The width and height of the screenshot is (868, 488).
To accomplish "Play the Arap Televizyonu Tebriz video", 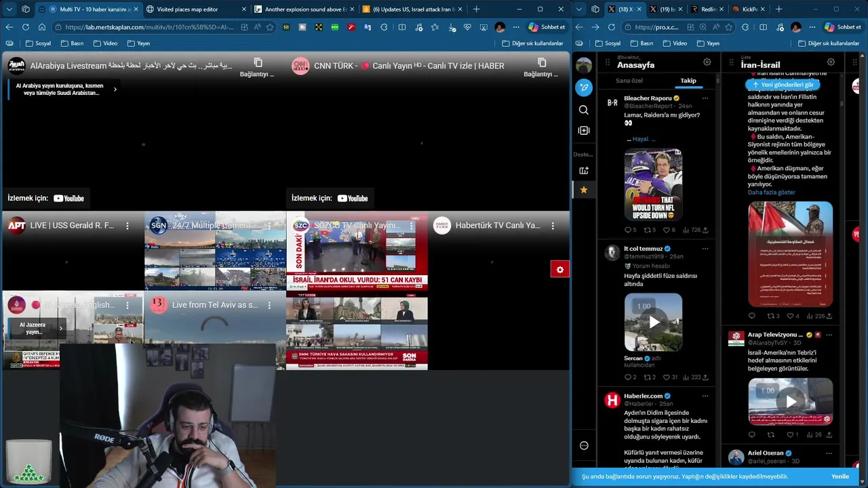I will point(790,402).
